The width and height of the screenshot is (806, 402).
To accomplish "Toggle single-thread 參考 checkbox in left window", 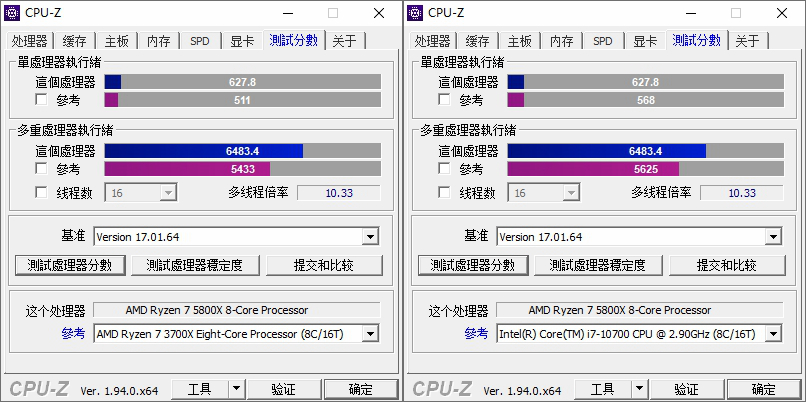I will click(41, 100).
